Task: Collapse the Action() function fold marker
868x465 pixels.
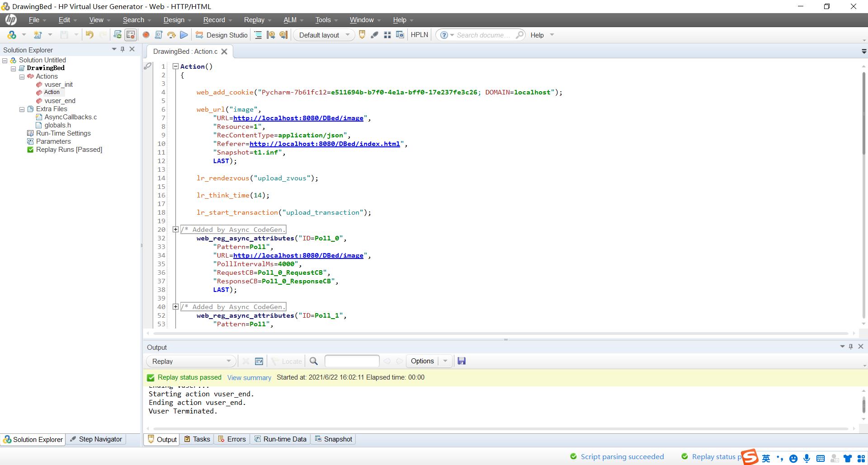Action: (175, 66)
